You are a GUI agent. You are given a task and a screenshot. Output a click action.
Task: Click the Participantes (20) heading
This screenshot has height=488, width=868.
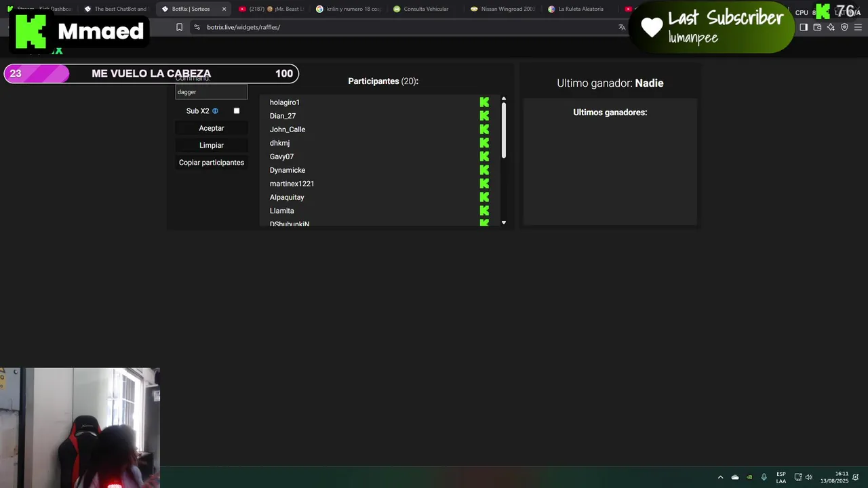(x=383, y=81)
